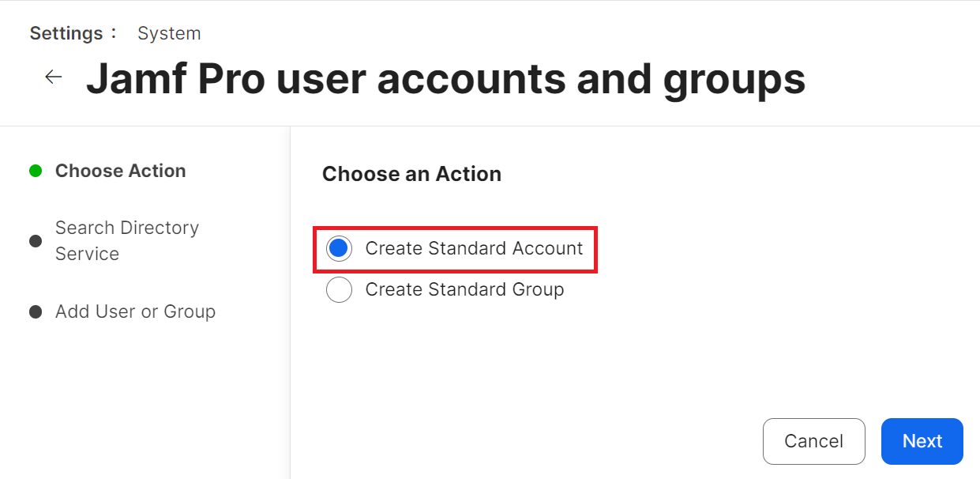Jump to the Add User or Group step
The width and height of the screenshot is (980, 479).
[135, 311]
